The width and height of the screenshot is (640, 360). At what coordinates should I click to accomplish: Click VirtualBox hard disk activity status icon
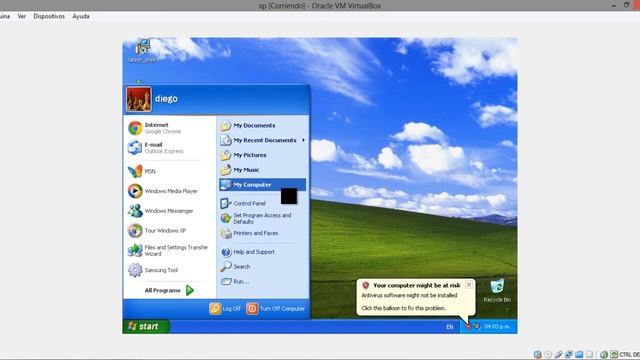(538, 354)
